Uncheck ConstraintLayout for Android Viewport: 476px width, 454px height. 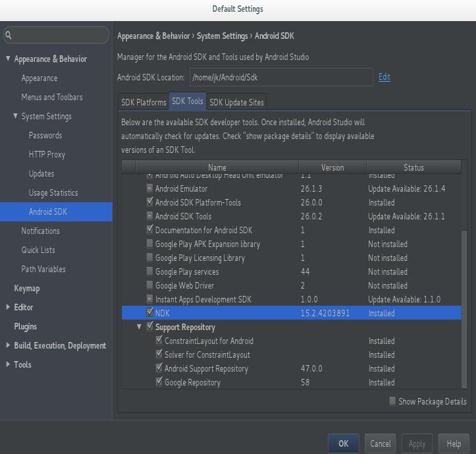coord(159,340)
